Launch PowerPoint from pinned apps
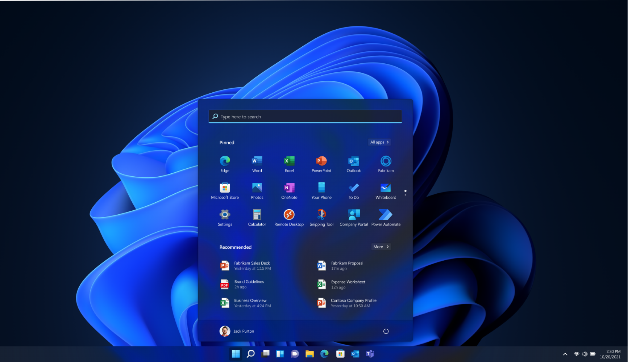This screenshot has width=644, height=362. [x=321, y=164]
